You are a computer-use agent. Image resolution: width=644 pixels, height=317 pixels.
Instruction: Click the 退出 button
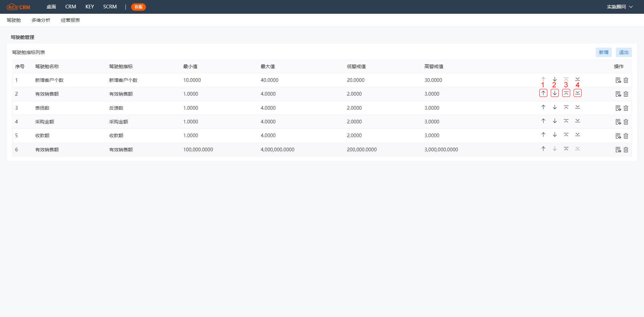[624, 52]
